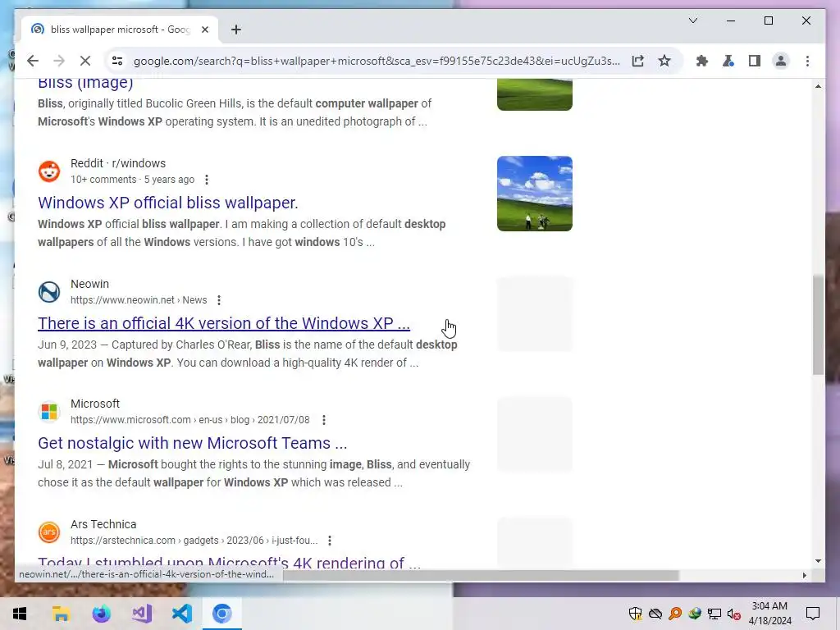This screenshot has height=630, width=840.
Task: Click the address bar URL
Action: point(377,61)
